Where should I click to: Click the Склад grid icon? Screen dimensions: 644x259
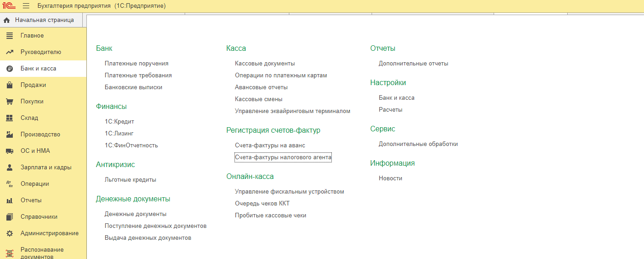pos(10,118)
